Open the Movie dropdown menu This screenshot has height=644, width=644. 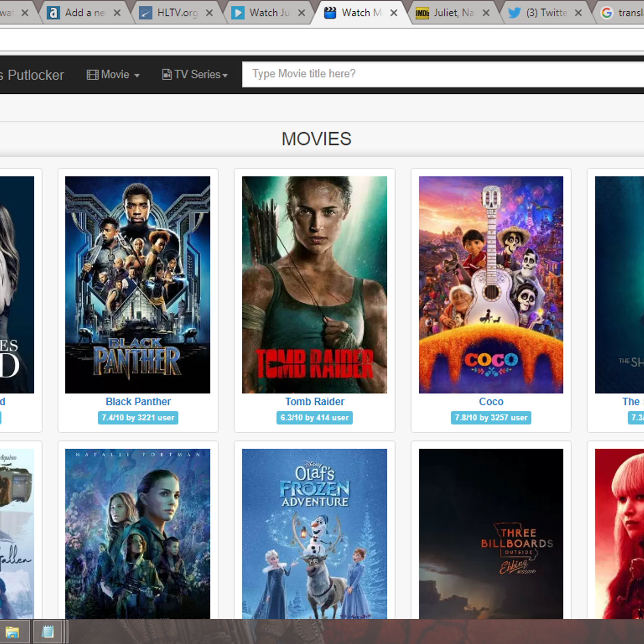(114, 74)
